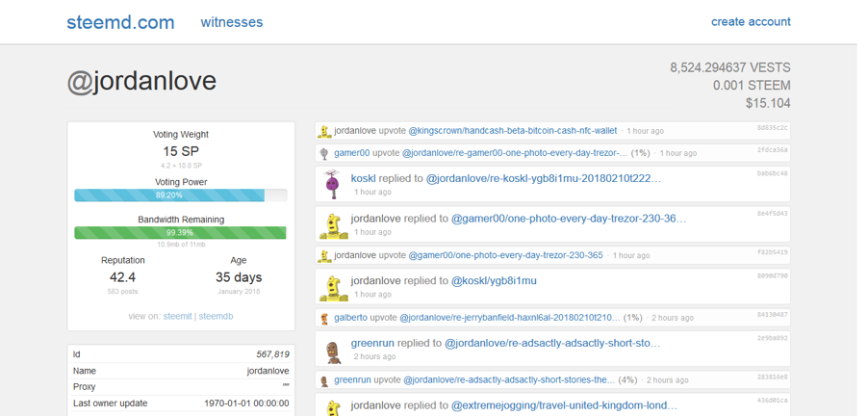The width and height of the screenshot is (868, 416).
Task: Open greenrun username in replied entry
Action: click(x=372, y=344)
